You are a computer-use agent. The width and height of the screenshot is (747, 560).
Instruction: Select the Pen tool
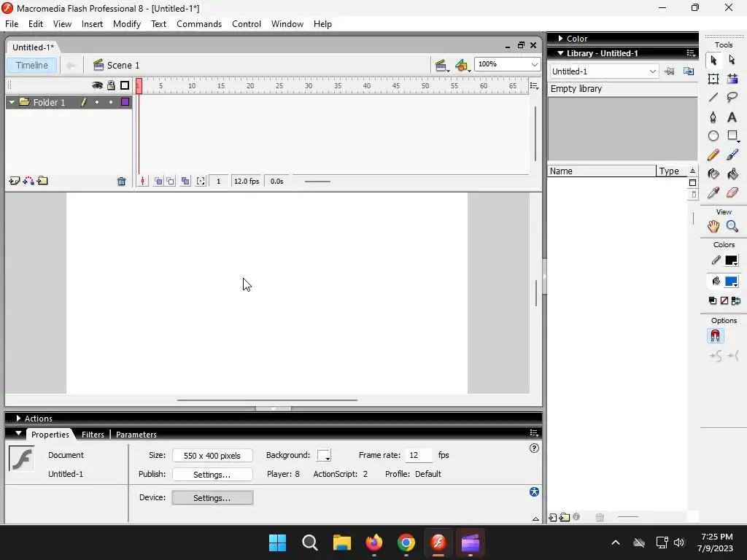713,117
